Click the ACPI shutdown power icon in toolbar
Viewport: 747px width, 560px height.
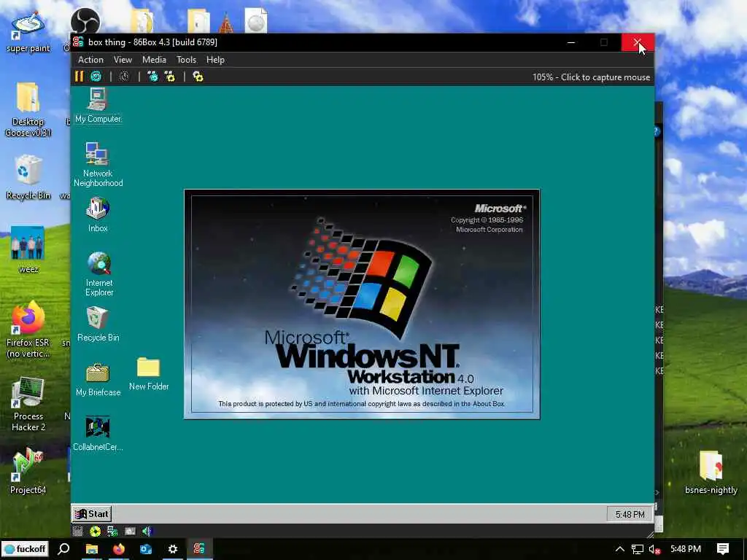coord(124,77)
